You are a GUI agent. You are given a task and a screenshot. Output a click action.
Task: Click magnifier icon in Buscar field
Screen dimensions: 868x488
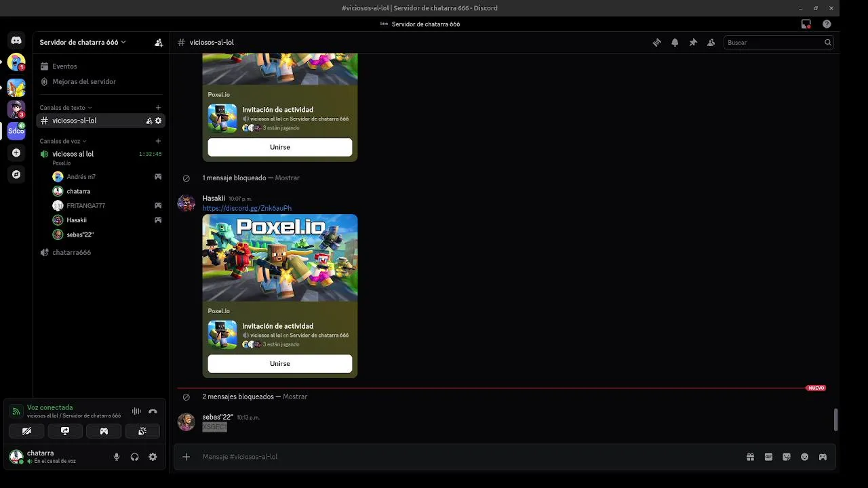[827, 42]
